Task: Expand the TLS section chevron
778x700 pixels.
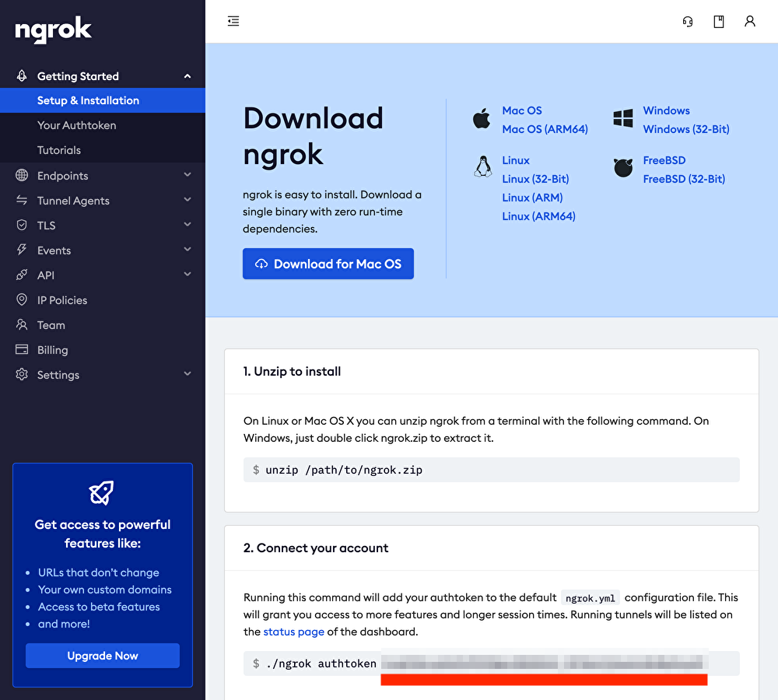Action: [187, 224]
